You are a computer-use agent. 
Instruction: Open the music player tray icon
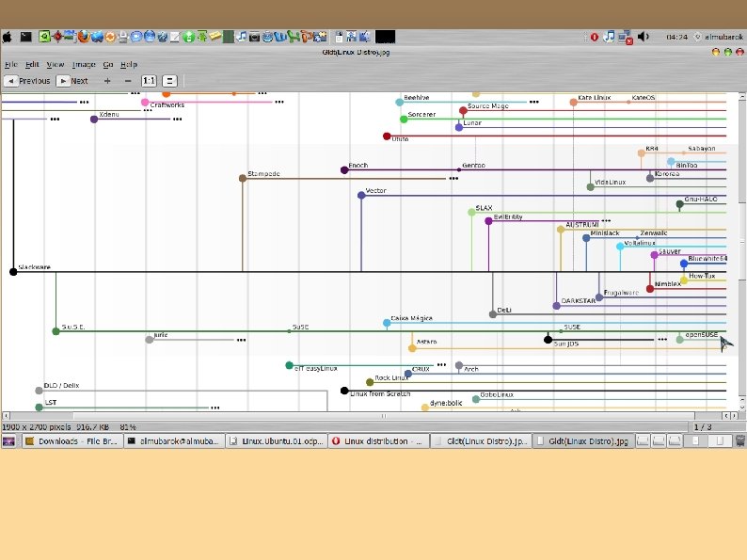609,37
